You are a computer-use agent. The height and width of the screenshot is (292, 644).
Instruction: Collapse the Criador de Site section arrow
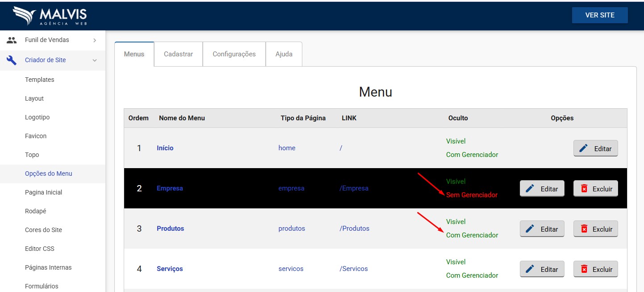tap(94, 60)
